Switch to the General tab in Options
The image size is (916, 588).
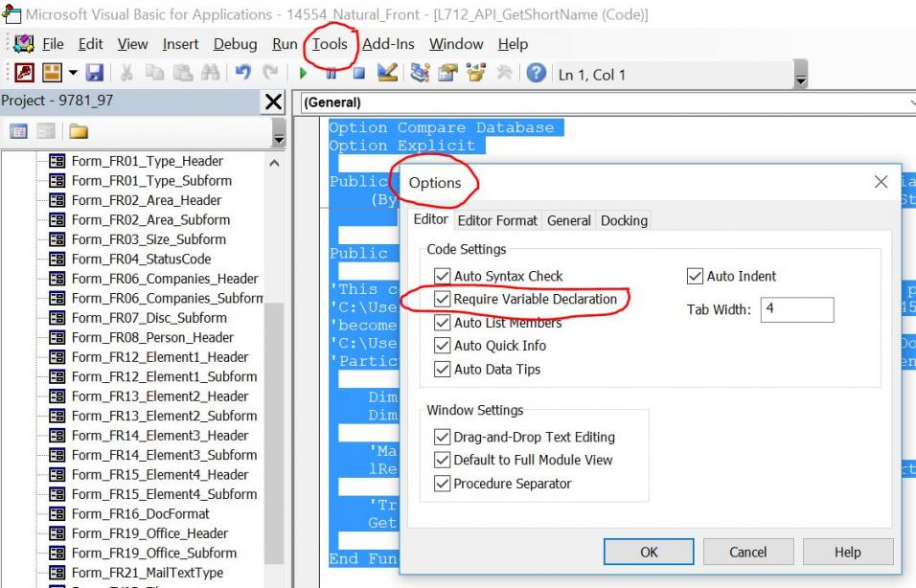pos(568,220)
